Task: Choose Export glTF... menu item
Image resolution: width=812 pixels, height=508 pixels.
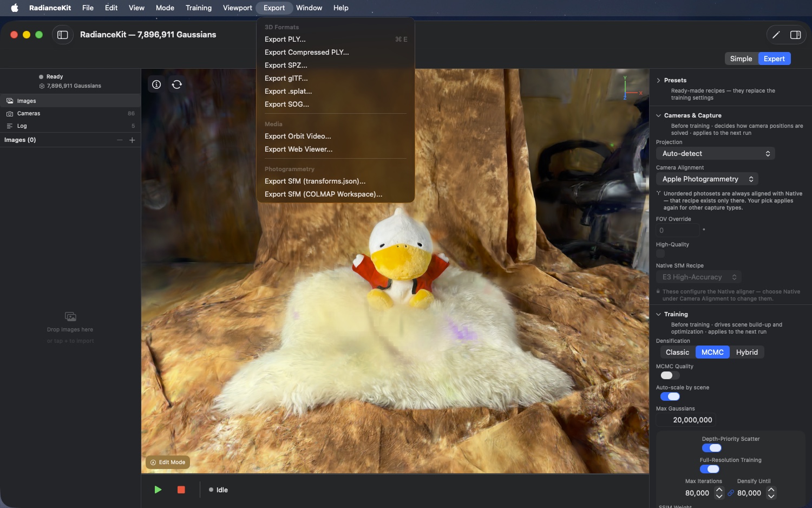Action: (336, 78)
